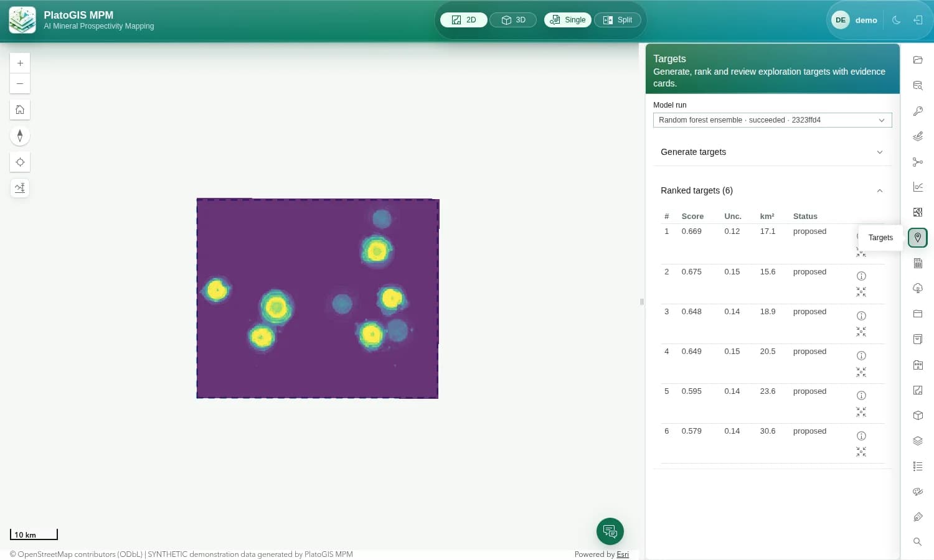Open the 3D cube sidebar icon

click(918, 415)
